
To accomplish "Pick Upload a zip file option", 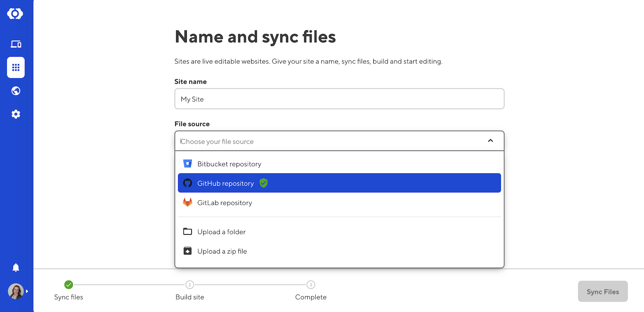I will tap(222, 251).
